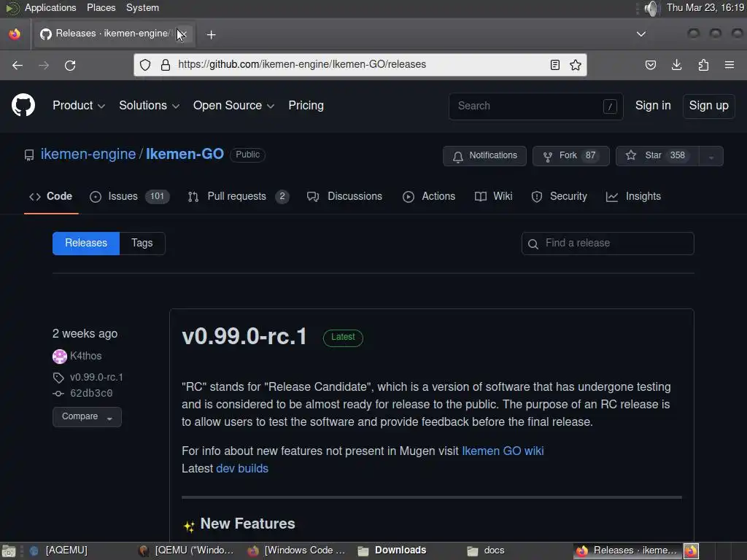This screenshot has height=560, width=747.
Task: Open the Wiki tab
Action: 494,196
